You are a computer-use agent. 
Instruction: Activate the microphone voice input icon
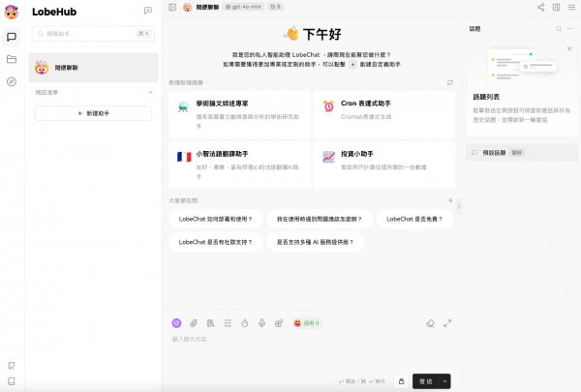(x=261, y=323)
